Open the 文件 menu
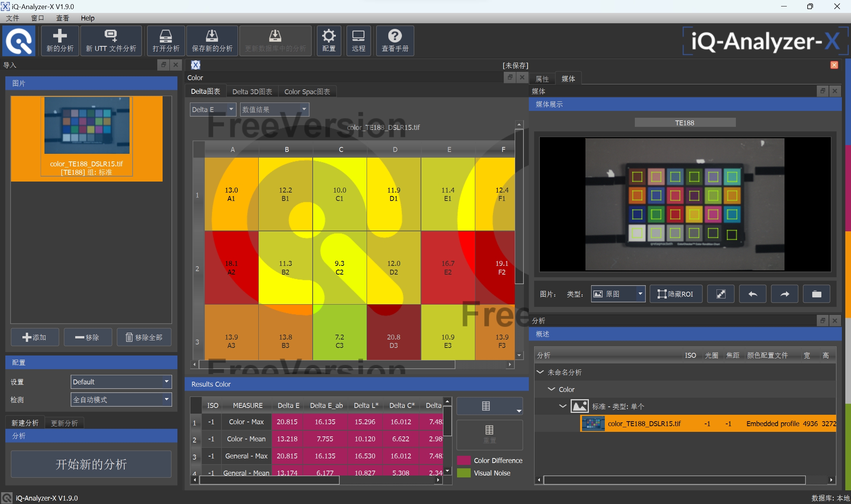The height and width of the screenshot is (504, 851). [13, 18]
